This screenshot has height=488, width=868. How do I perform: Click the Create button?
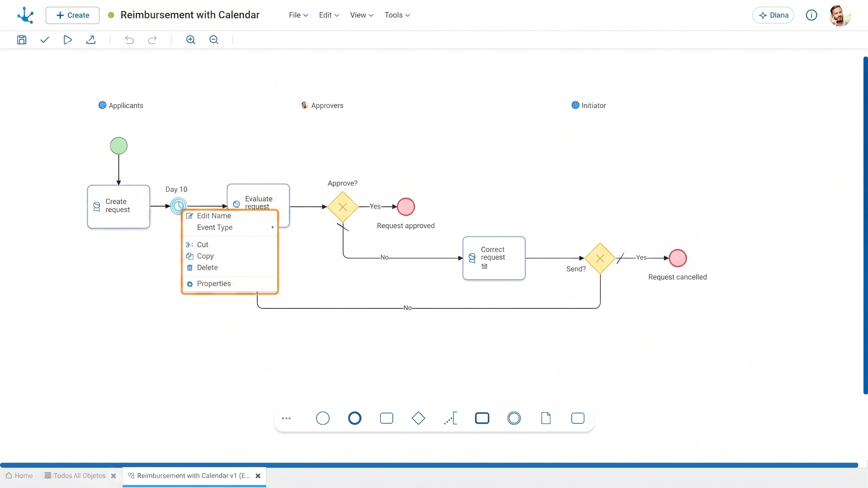click(72, 15)
